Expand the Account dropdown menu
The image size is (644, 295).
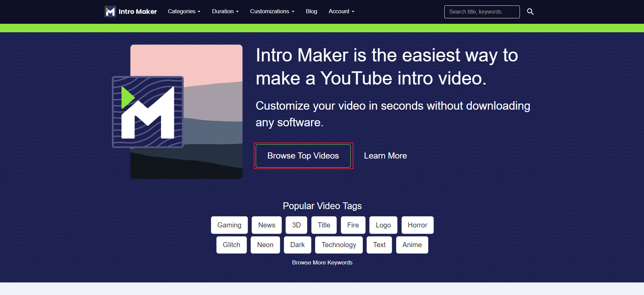(x=341, y=12)
